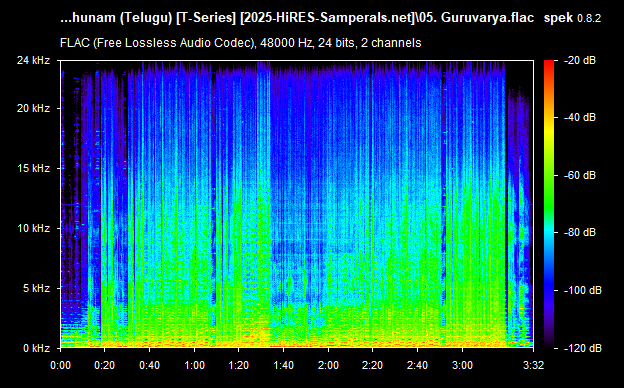Click the 2:20 time marker
Image resolution: width=624 pixels, height=388 pixels.
373,365
